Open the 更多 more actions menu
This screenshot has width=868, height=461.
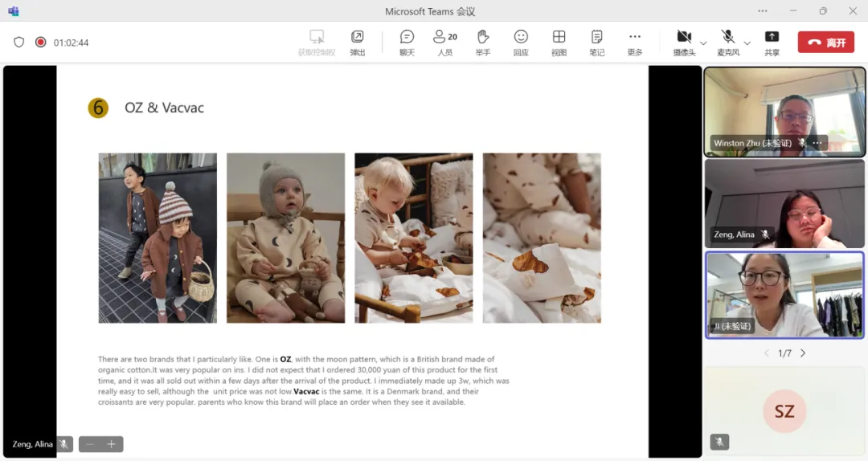click(634, 43)
